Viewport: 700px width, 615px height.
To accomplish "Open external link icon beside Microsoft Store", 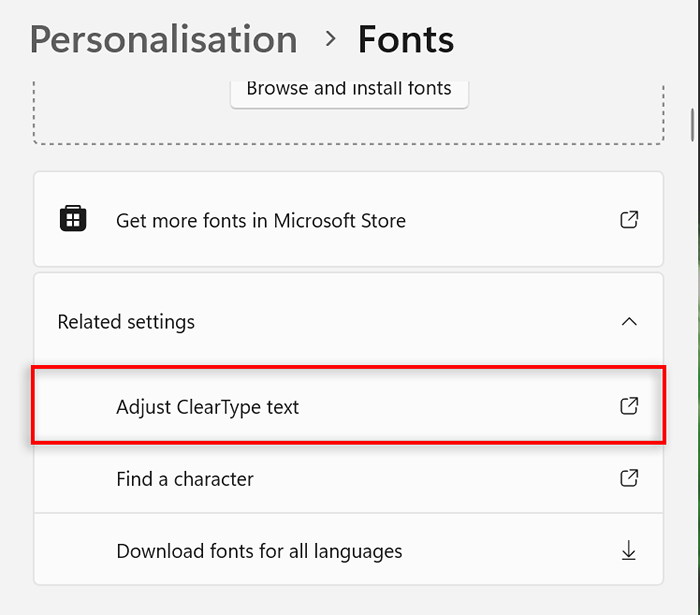I will click(629, 220).
